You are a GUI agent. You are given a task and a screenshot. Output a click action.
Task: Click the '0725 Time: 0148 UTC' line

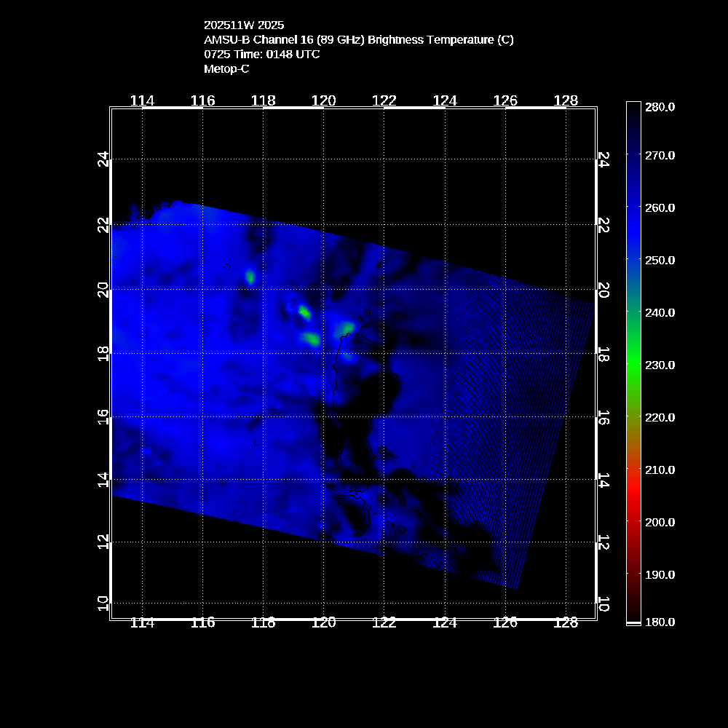262,55
